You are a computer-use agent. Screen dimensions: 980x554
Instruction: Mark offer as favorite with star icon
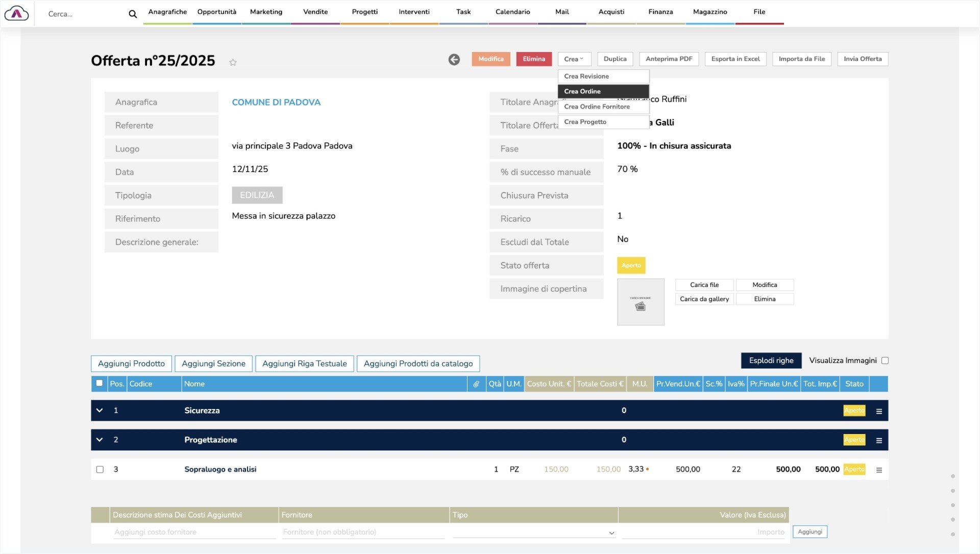click(x=233, y=62)
